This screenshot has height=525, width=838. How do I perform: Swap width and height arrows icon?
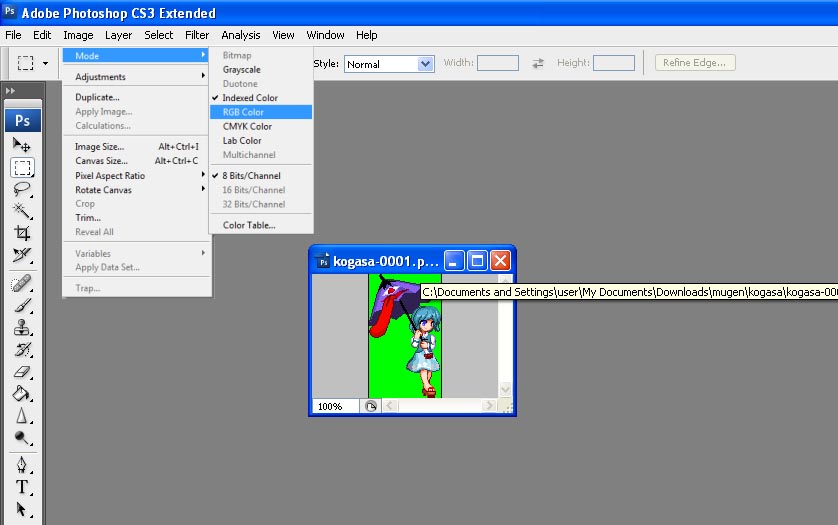[x=538, y=63]
